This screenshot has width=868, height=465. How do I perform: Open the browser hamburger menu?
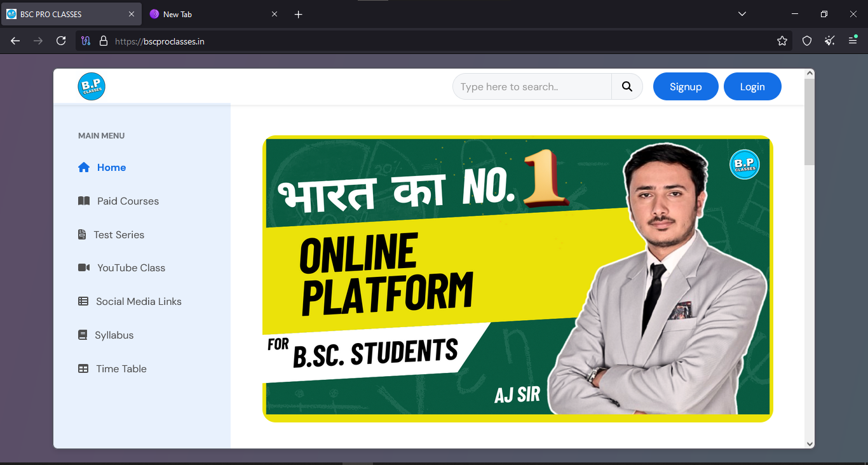point(853,41)
